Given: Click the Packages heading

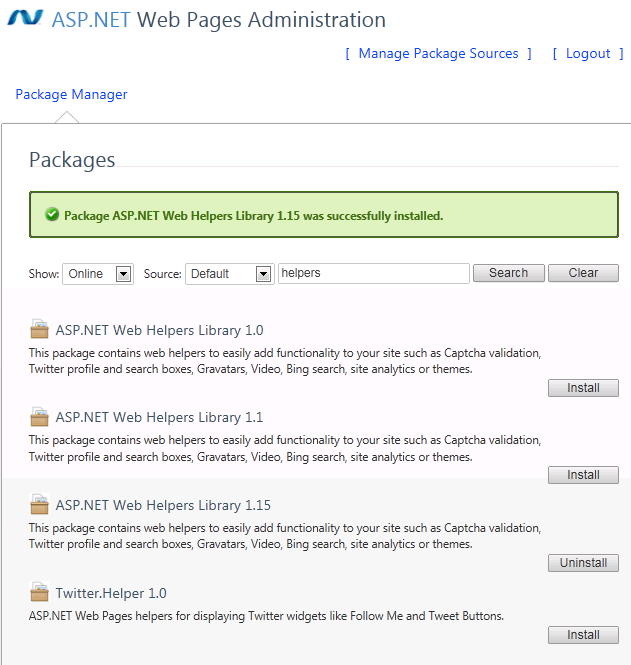Looking at the screenshot, I should [72, 160].
